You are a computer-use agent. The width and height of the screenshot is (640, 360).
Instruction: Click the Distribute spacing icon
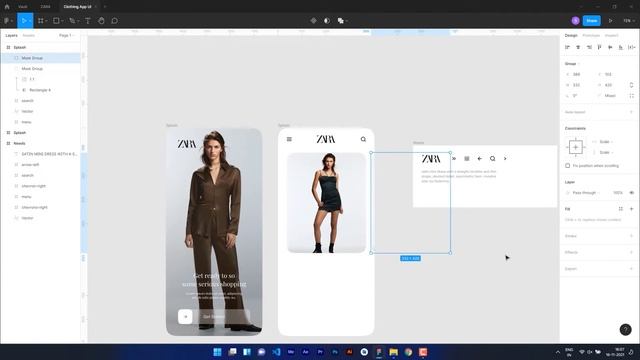click(631, 47)
